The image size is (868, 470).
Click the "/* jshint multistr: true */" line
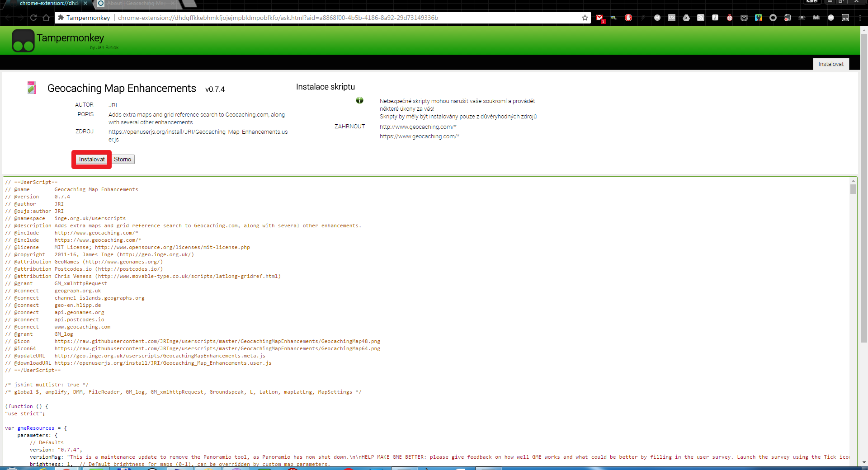click(x=47, y=385)
